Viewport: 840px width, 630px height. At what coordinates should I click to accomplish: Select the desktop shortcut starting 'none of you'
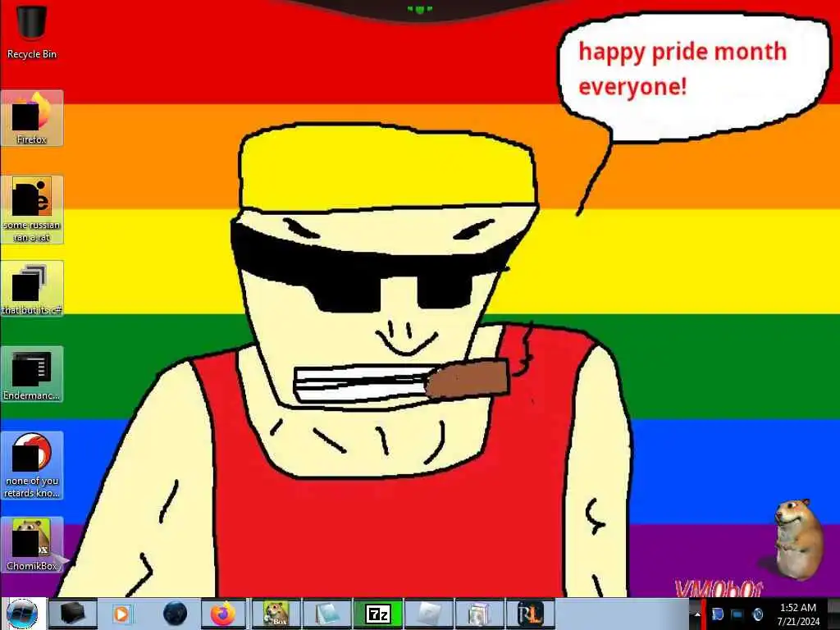tap(32, 466)
